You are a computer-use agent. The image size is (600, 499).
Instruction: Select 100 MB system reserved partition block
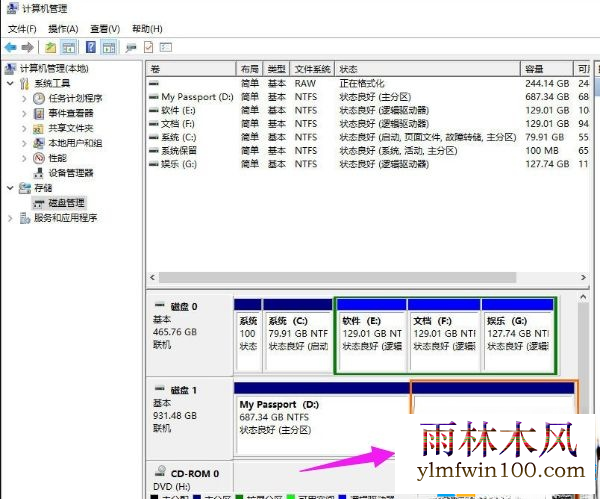point(248,335)
